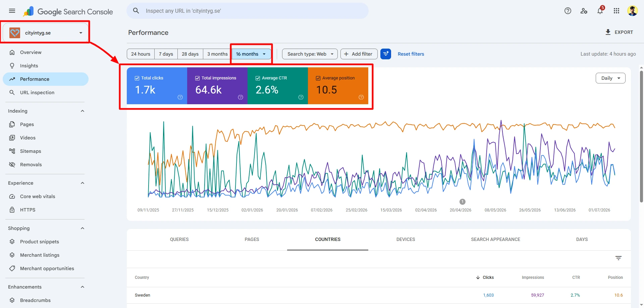644x308 pixels.
Task: Switch to the Queries tab
Action: [x=179, y=239]
